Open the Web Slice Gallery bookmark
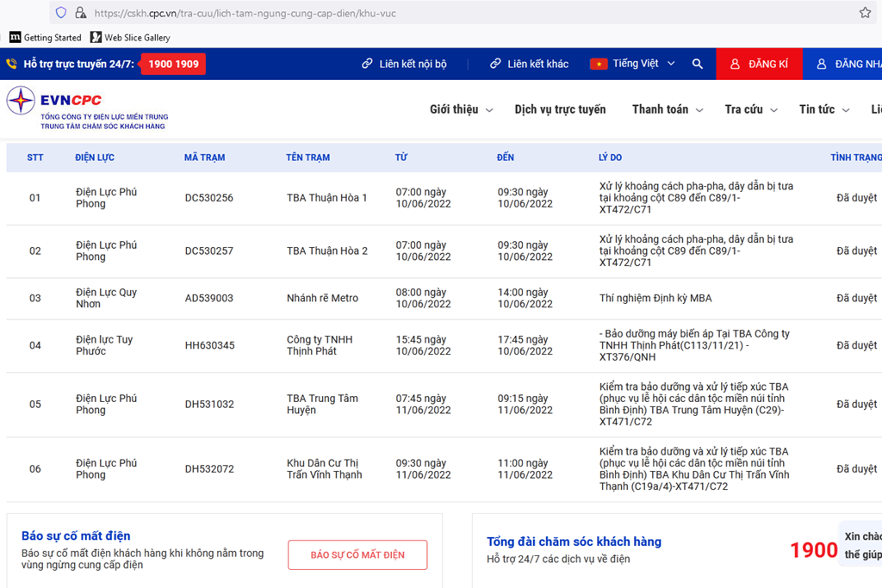The width and height of the screenshot is (882, 588). coord(130,38)
